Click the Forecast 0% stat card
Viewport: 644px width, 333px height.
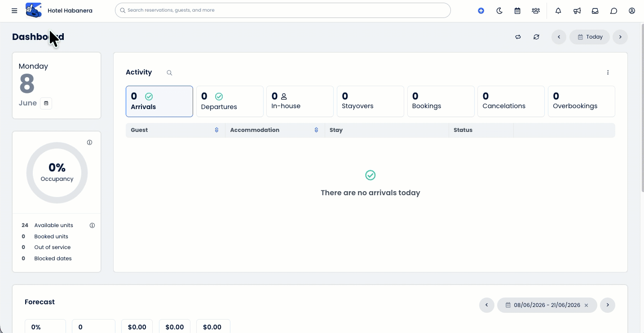[x=45, y=326]
